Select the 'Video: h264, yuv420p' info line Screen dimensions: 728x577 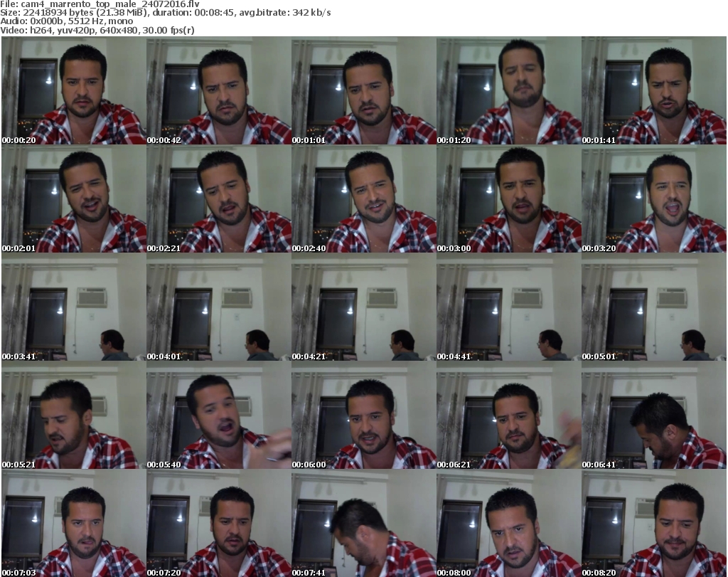click(x=97, y=30)
